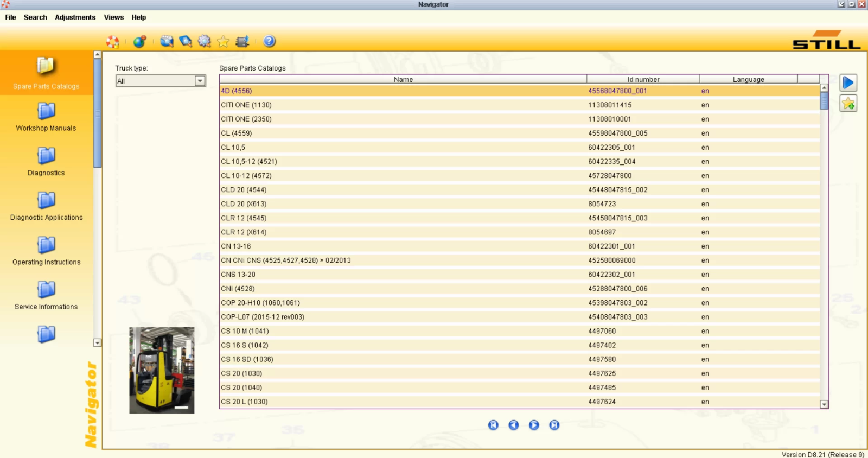Click the gear with magnifier search icon
The height and width of the screenshot is (458, 868).
[x=205, y=41]
